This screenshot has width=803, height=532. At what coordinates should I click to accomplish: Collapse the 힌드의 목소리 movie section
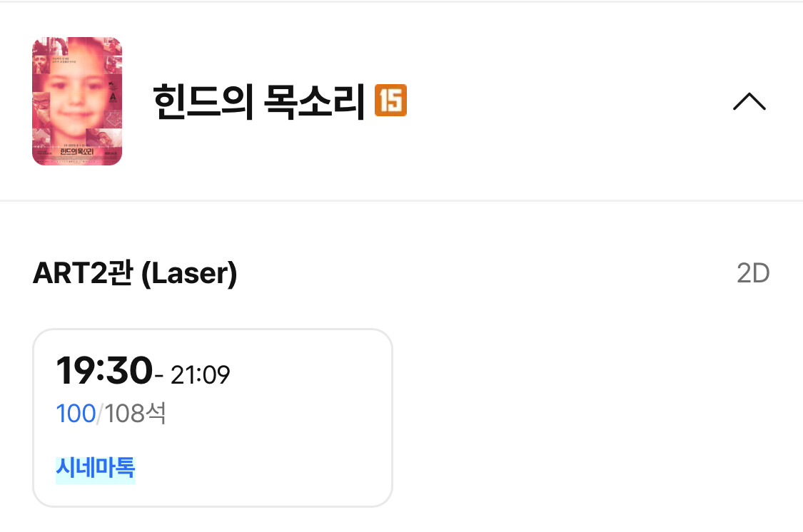coord(749,103)
